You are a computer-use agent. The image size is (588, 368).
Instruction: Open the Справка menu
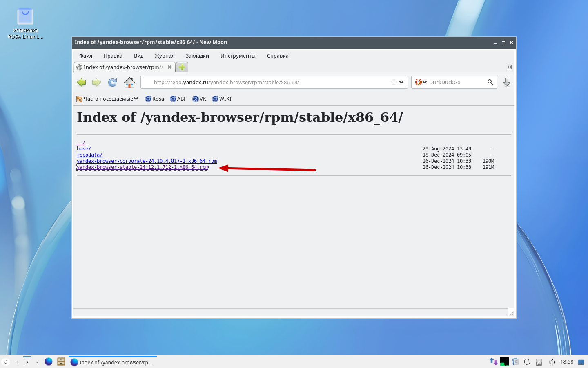pyautogui.click(x=278, y=56)
